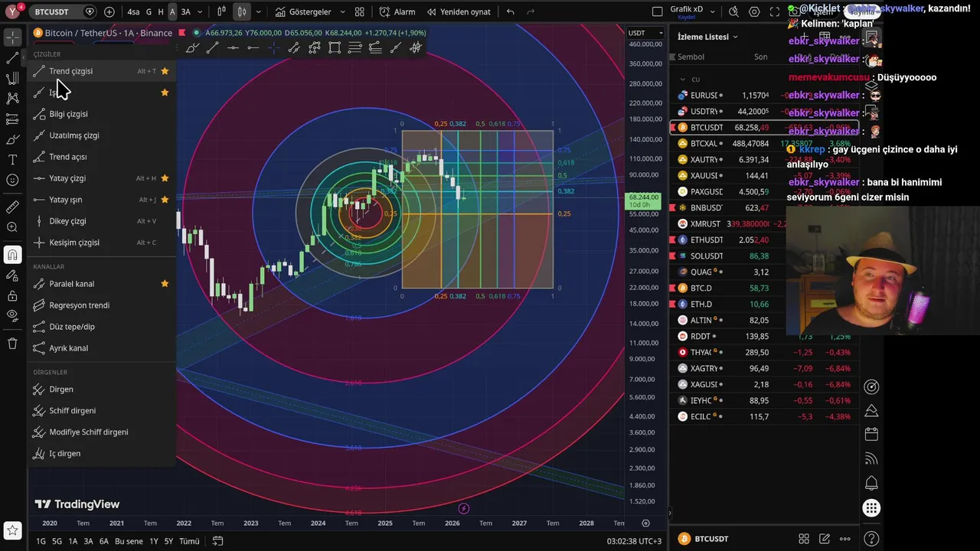The image size is (980, 551).
Task: Open time axis settings gear icon
Action: [x=645, y=523]
